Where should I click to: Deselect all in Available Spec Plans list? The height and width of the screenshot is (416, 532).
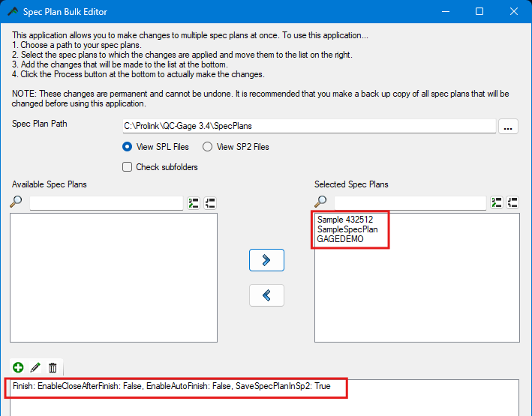point(210,202)
